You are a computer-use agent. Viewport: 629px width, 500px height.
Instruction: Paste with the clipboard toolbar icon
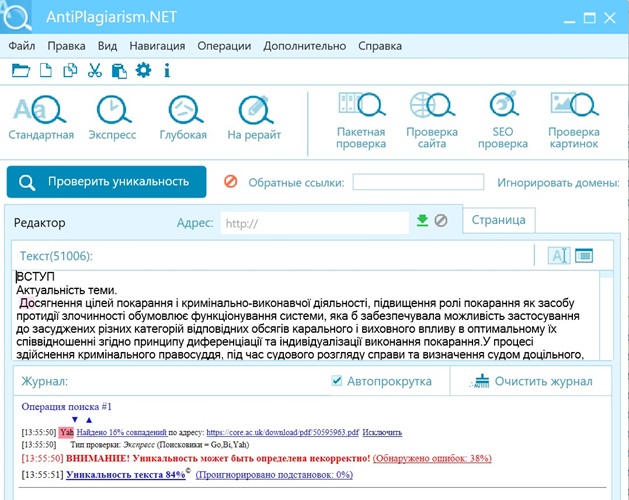click(119, 71)
